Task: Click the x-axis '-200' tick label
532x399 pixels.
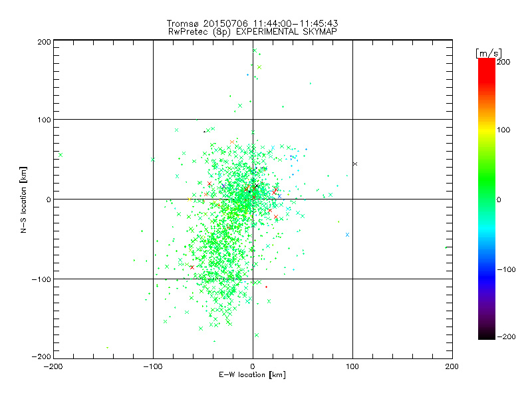Action: [x=53, y=366]
